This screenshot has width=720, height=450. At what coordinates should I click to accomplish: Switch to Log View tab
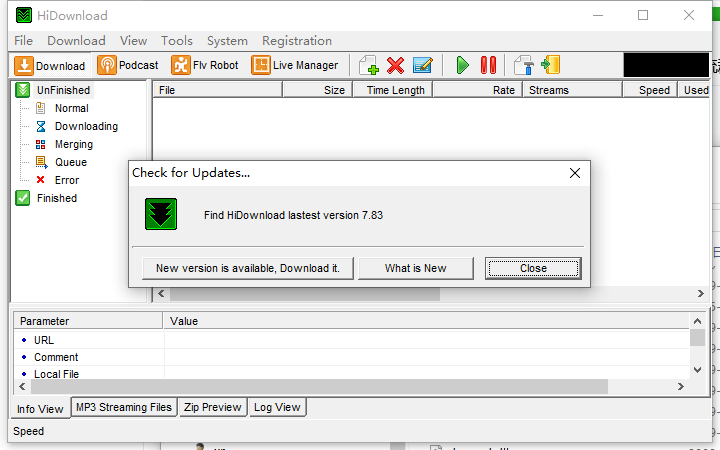pyautogui.click(x=277, y=407)
